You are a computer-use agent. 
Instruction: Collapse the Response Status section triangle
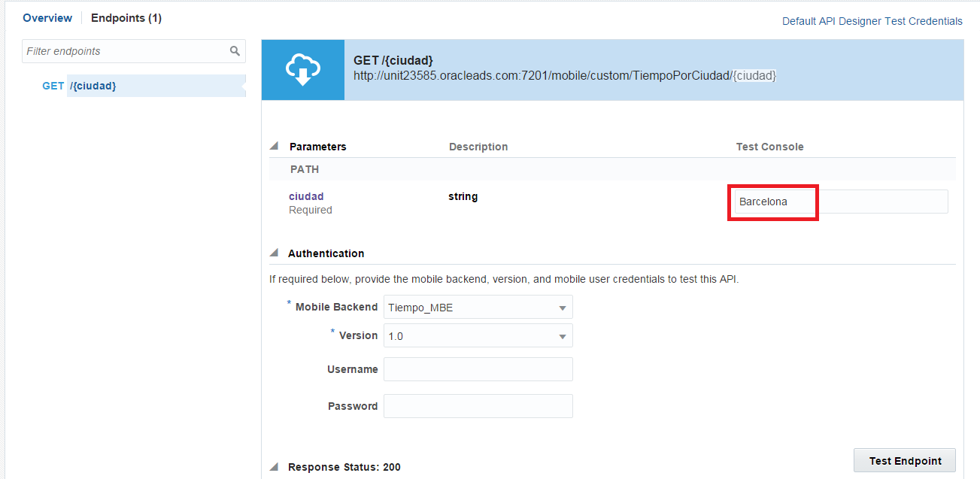pyautogui.click(x=274, y=466)
